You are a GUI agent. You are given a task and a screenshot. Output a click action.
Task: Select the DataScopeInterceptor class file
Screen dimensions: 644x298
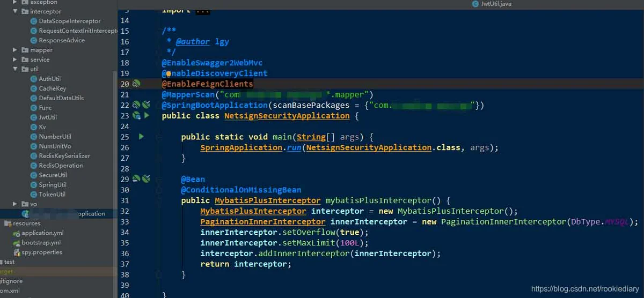click(70, 21)
